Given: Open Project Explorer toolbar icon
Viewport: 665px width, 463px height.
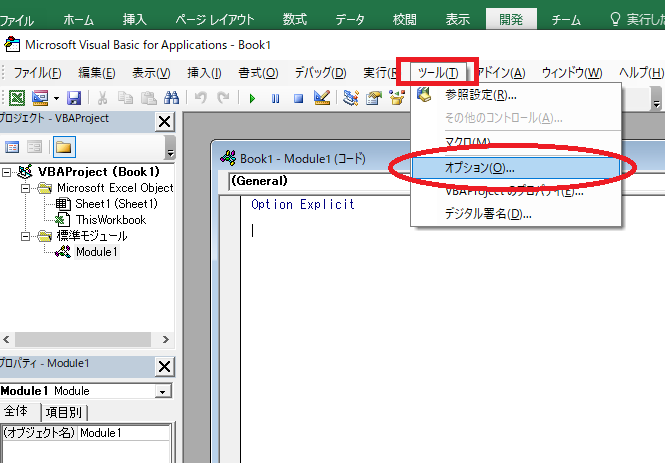Looking at the screenshot, I should point(351,98).
